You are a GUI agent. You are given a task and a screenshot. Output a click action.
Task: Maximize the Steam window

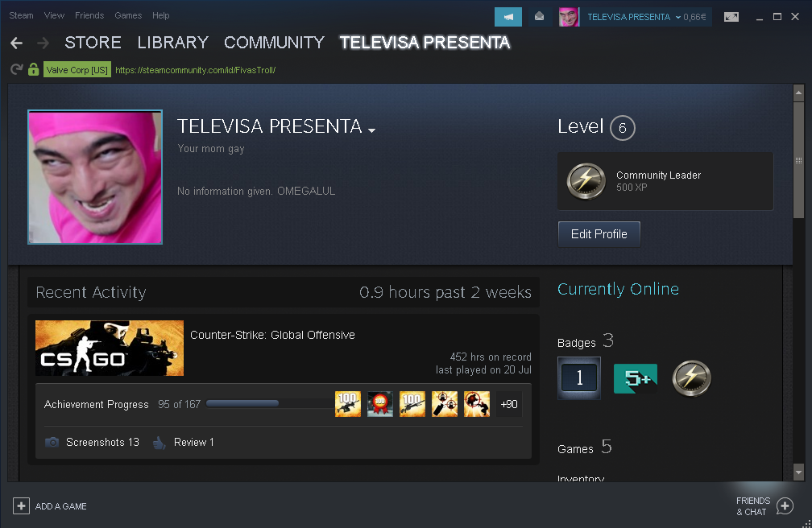pyautogui.click(x=777, y=17)
